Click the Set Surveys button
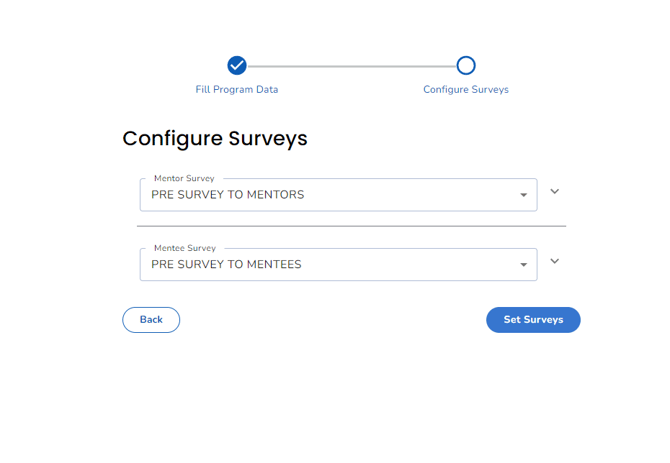Image resolution: width=670 pixels, height=463 pixels. pyautogui.click(x=533, y=320)
